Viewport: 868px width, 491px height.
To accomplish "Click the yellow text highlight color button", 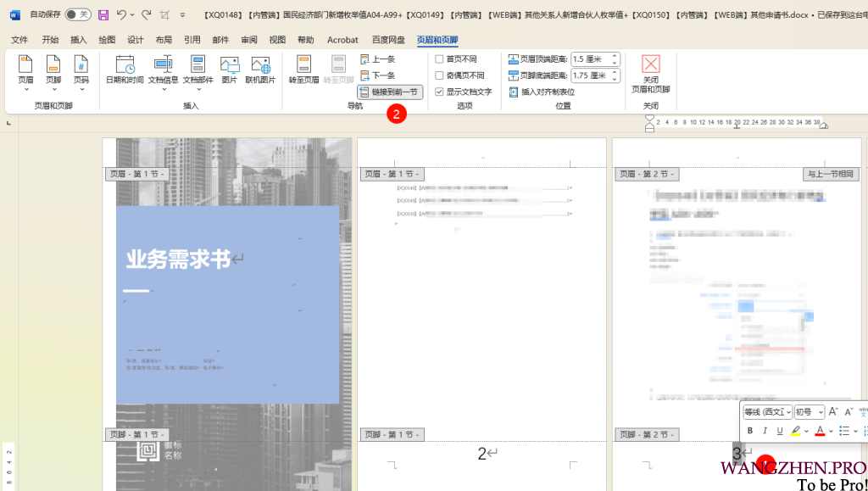I will pyautogui.click(x=796, y=431).
